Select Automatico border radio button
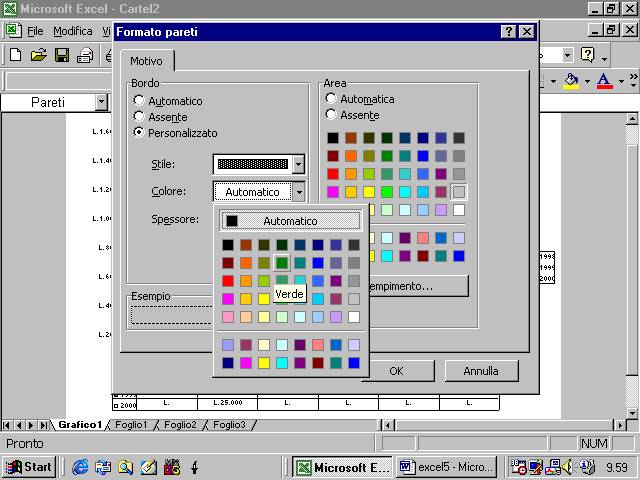Viewport: 640px width, 480px height. click(x=139, y=100)
